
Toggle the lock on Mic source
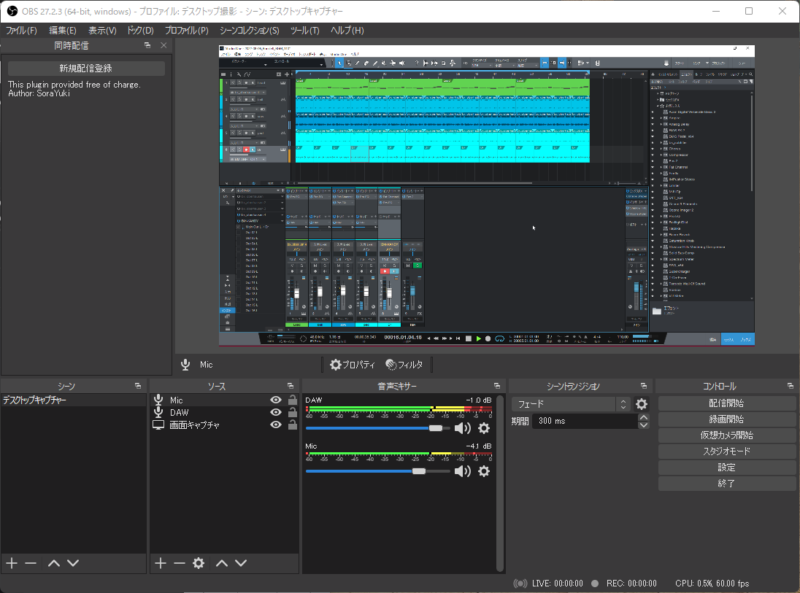(x=292, y=400)
